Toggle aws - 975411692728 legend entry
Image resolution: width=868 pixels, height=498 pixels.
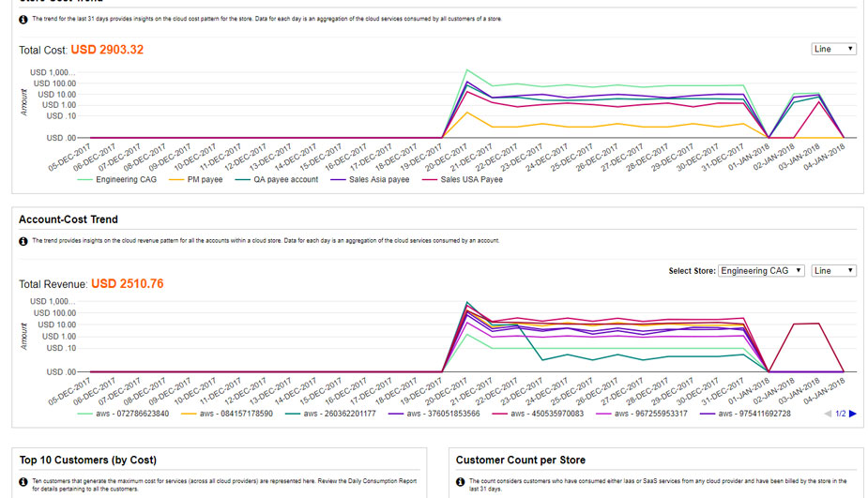pos(746,414)
